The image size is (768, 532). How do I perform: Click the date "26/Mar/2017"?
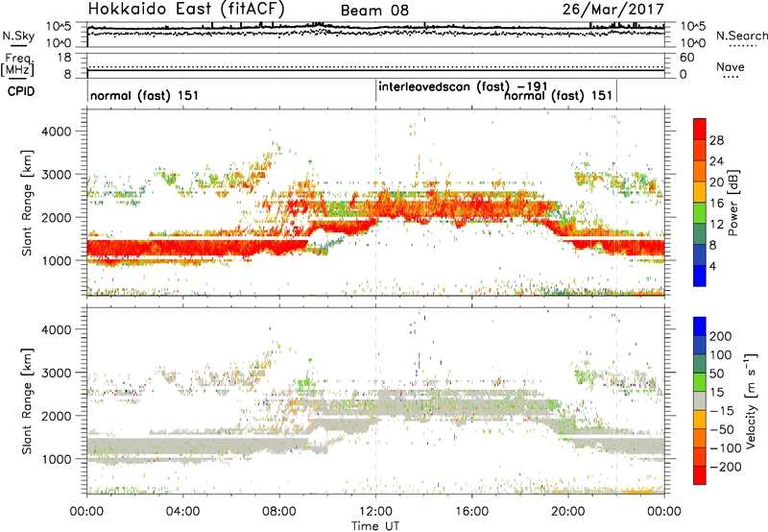tap(612, 9)
